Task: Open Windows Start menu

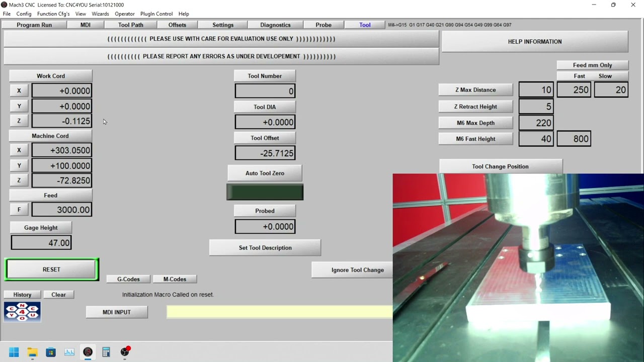Action: [x=14, y=352]
